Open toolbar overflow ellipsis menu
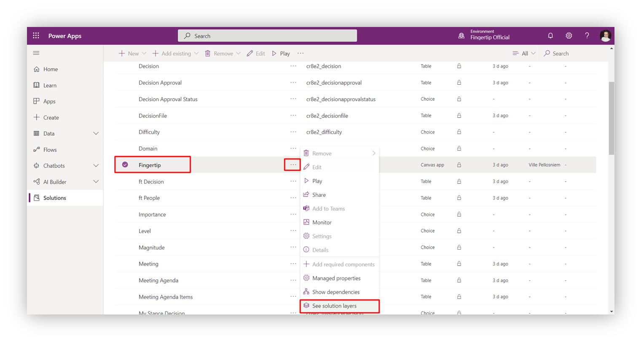 [x=301, y=54]
